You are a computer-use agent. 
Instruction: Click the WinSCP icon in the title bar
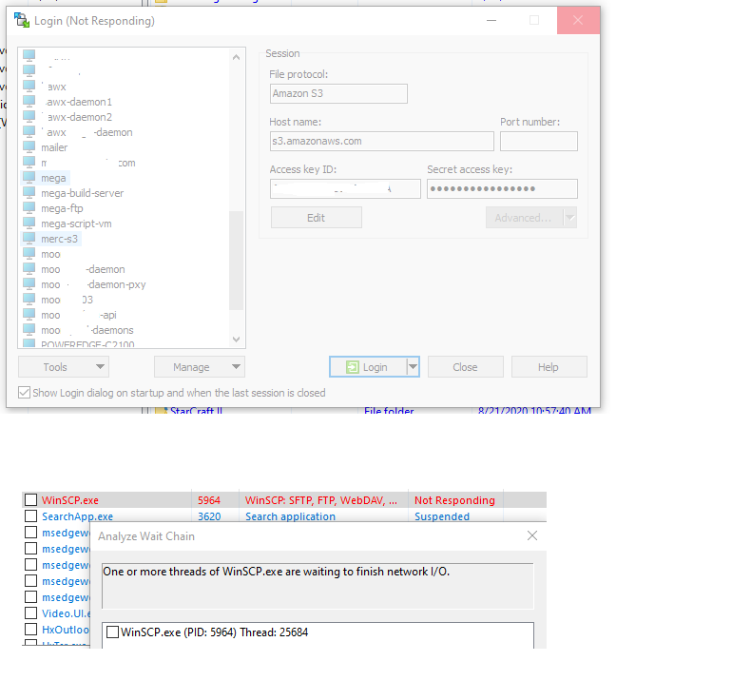click(x=20, y=21)
